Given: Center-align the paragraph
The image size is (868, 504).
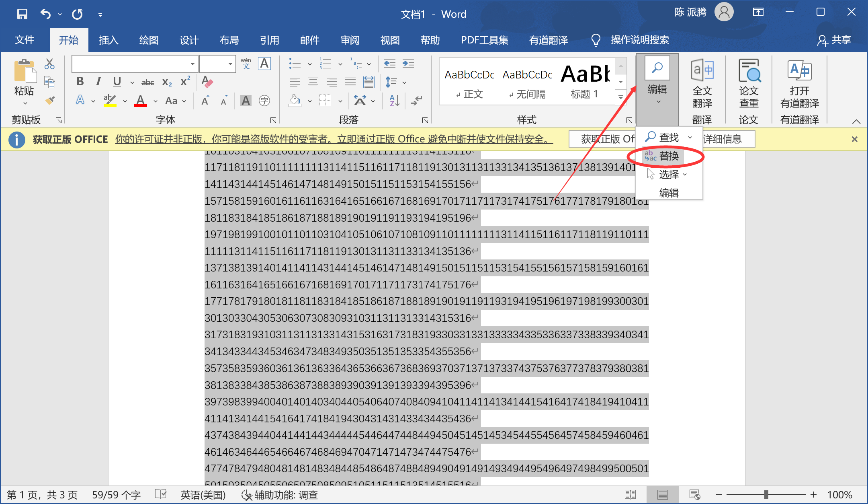Looking at the screenshot, I should (313, 82).
